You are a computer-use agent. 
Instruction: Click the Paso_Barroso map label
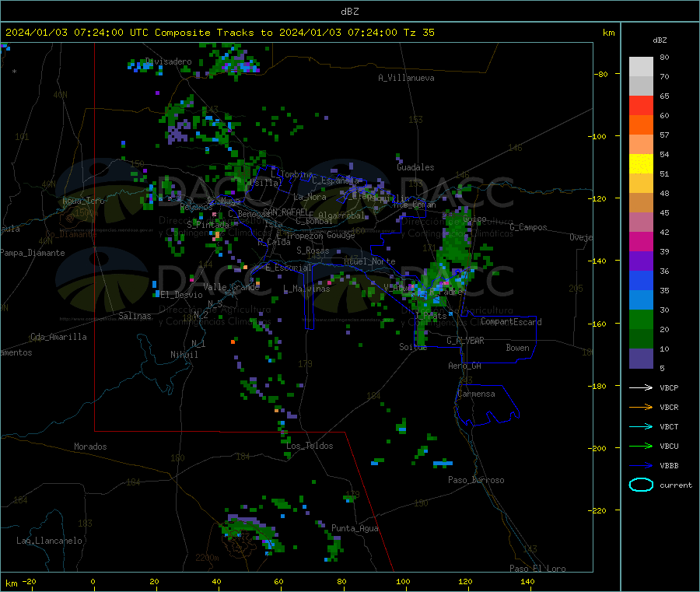(x=476, y=480)
